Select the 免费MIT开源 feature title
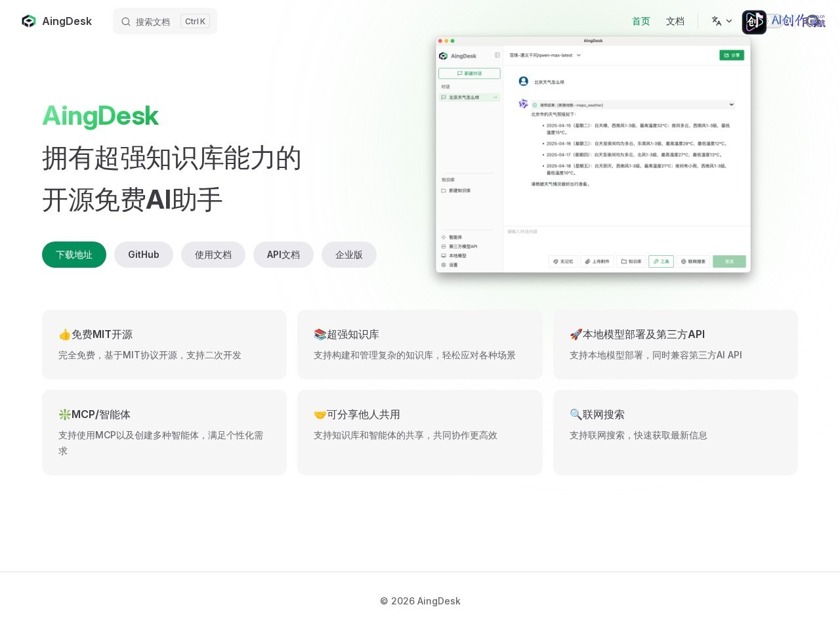The height and width of the screenshot is (630, 840). click(96, 334)
